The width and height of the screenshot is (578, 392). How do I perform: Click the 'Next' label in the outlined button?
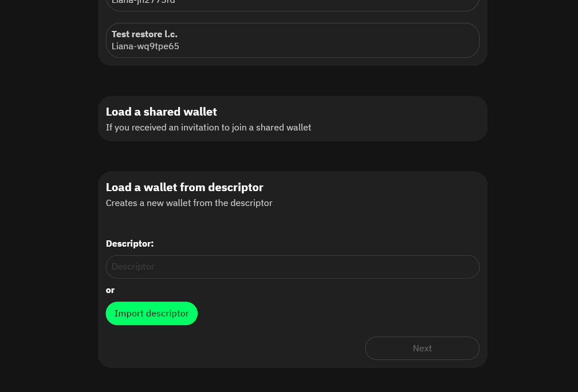422,349
